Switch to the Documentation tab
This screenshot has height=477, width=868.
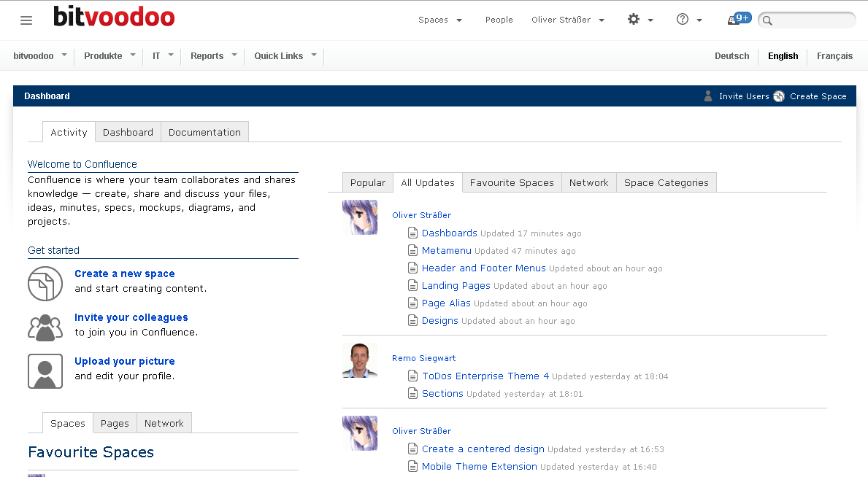(204, 132)
